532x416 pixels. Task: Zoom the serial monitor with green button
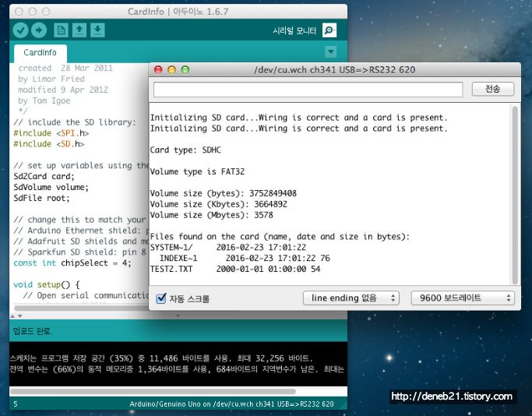pos(185,69)
